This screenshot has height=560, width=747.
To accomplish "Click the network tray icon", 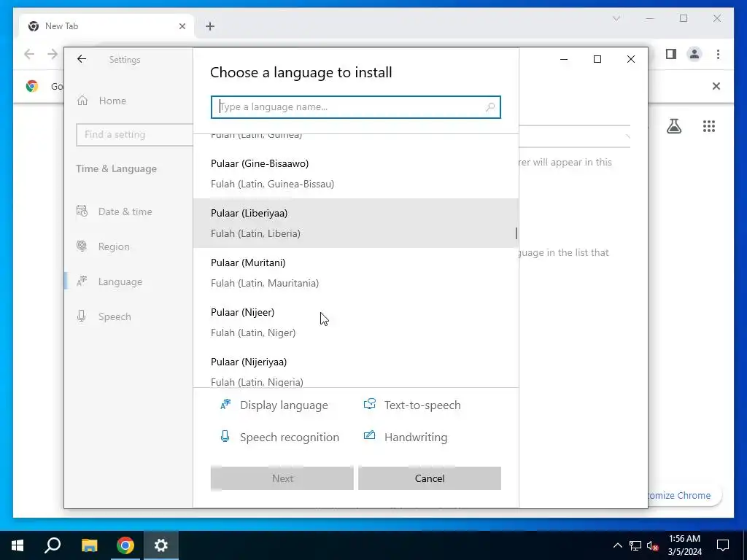I will point(635,545).
